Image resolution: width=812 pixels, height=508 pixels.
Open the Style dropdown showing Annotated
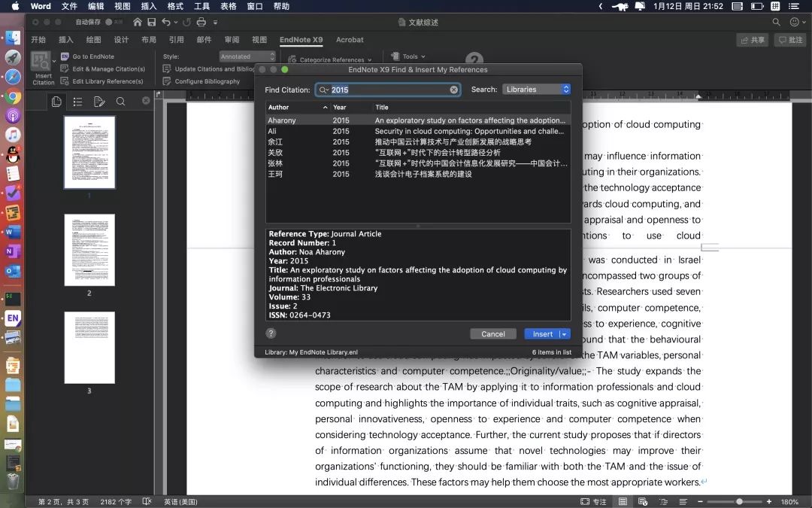[247, 56]
